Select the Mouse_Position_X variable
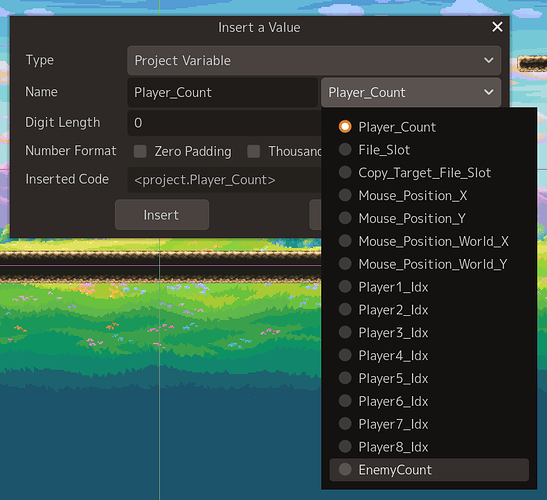Screen dimensions: 547x500 click(429, 195)
